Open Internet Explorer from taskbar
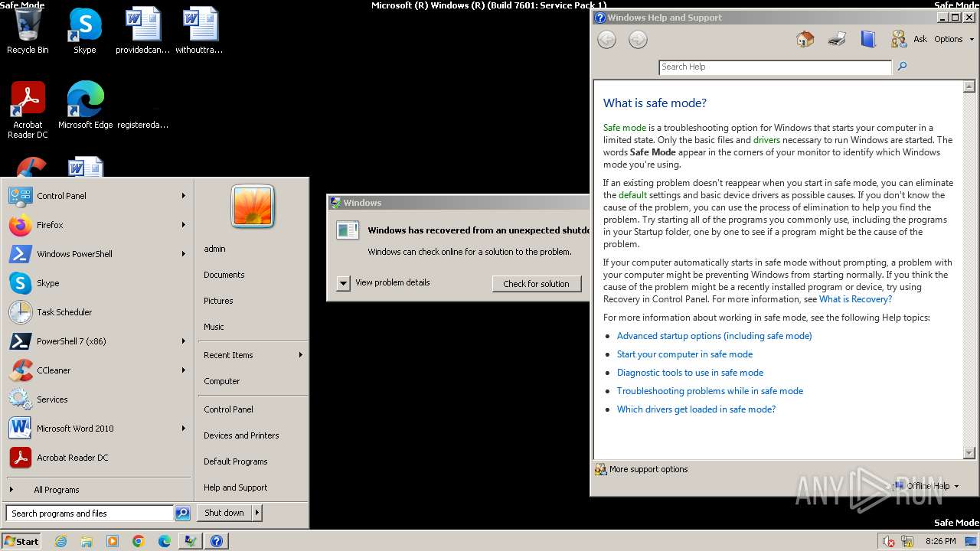This screenshot has height=551, width=980. pyautogui.click(x=60, y=541)
